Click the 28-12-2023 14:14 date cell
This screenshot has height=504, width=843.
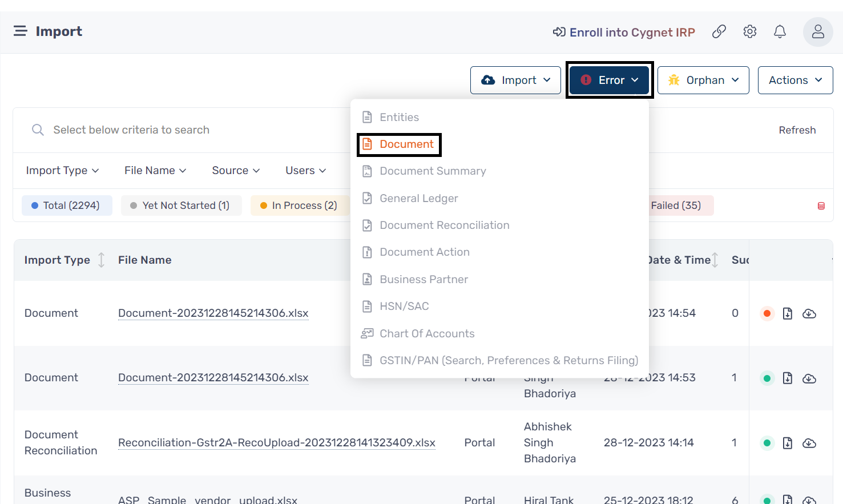(648, 443)
